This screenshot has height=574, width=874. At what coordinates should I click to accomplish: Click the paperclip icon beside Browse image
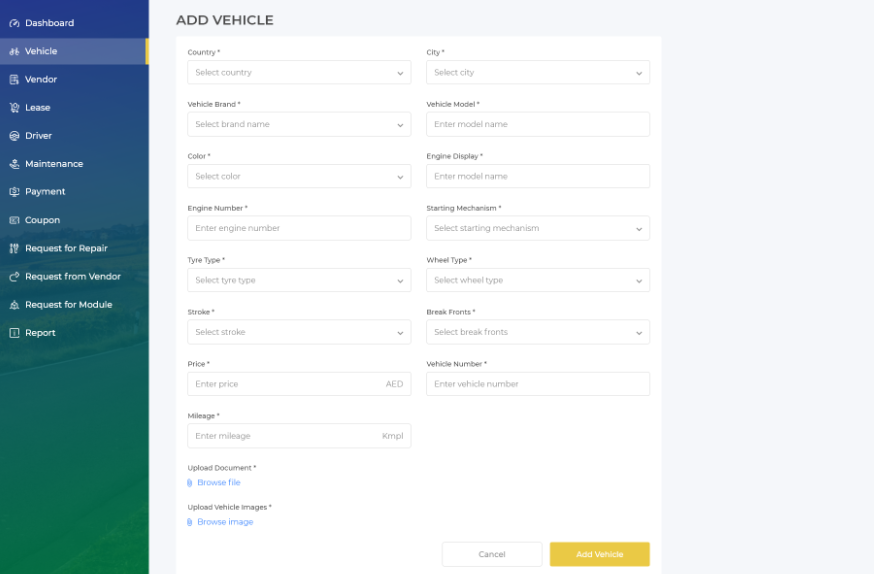coord(190,522)
